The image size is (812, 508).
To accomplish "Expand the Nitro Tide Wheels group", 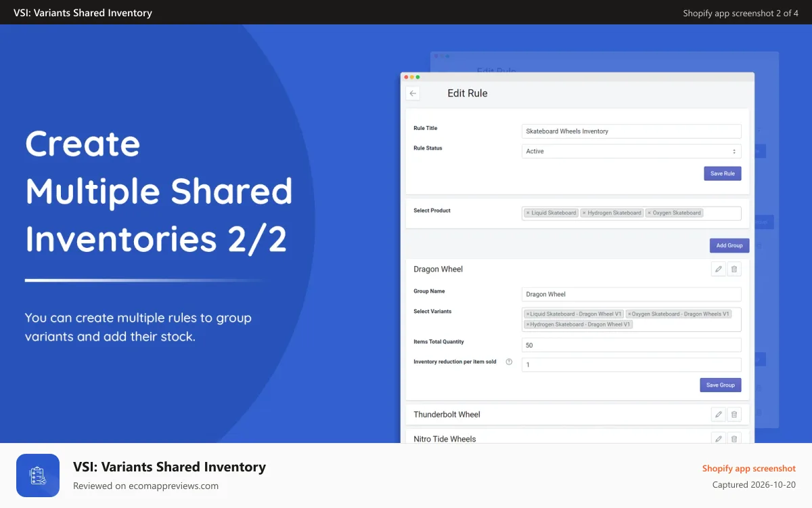I will click(x=577, y=437).
